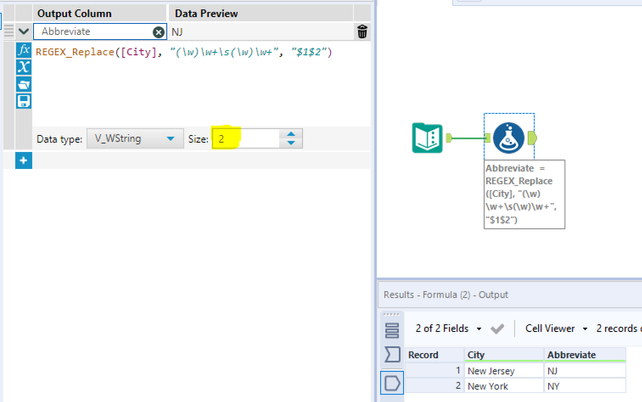Screen dimensions: 642x402
Task: Select the New York cell
Action: (x=504, y=386)
